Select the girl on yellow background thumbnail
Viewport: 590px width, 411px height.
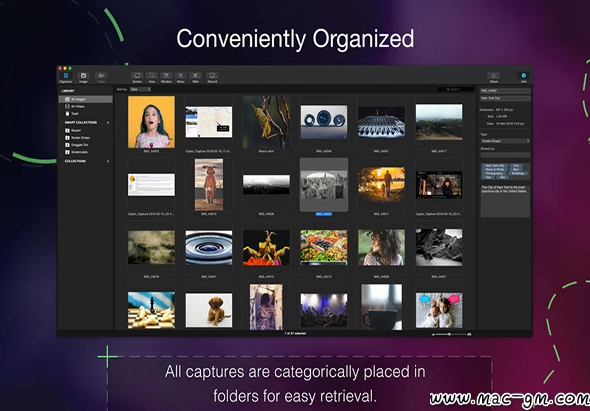click(x=151, y=122)
